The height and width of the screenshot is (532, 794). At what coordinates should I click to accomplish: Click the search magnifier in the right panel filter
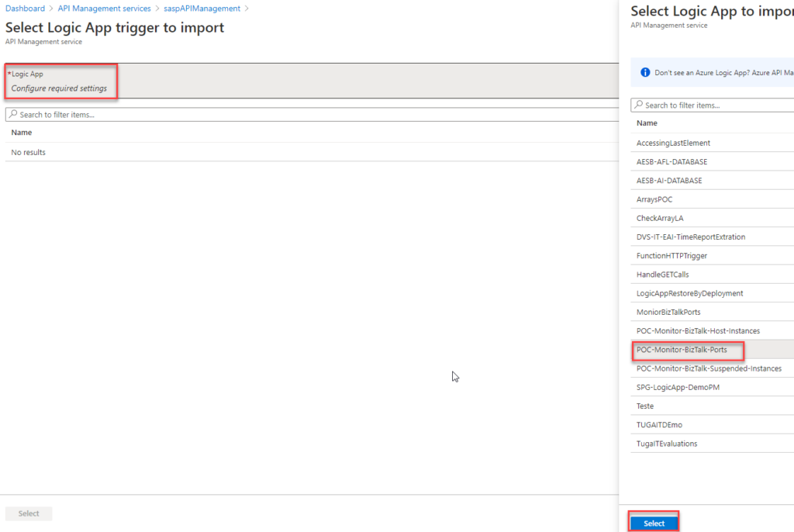pos(639,105)
